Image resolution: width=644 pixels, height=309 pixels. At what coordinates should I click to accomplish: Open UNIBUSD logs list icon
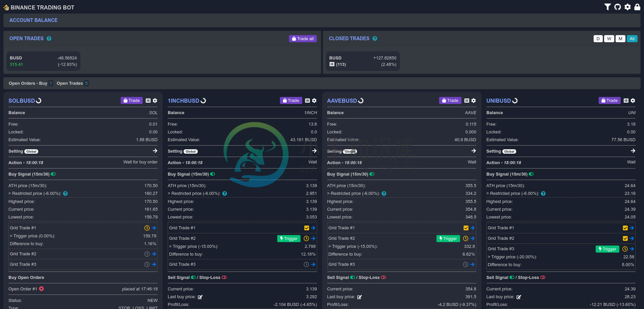626,101
